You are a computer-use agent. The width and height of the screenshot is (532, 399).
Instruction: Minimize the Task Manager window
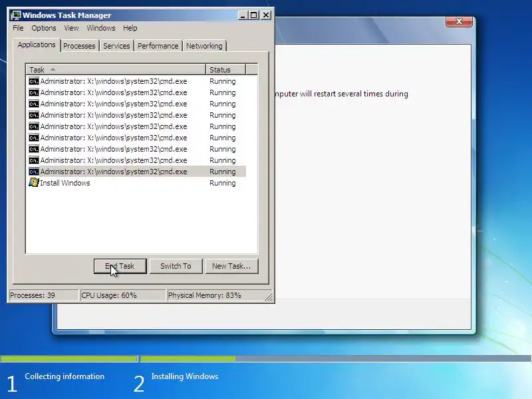[x=243, y=15]
